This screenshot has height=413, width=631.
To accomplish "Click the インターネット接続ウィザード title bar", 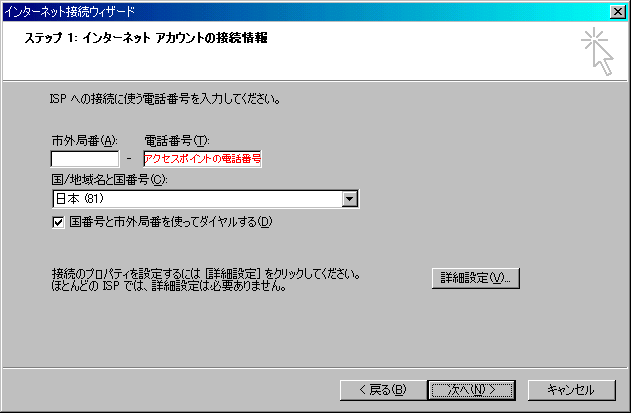I will 306,12.
